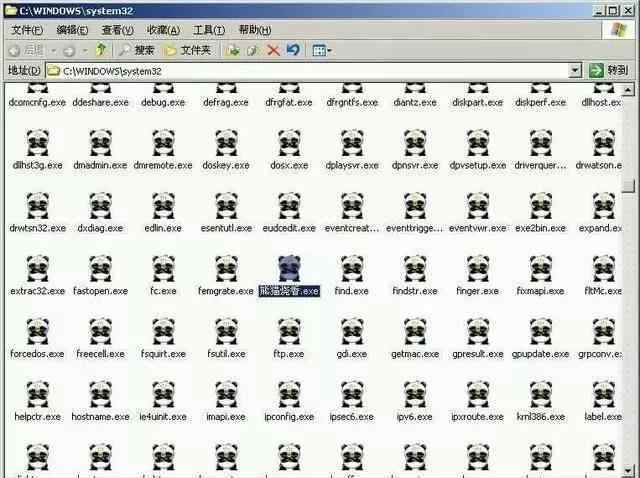The width and height of the screenshot is (640, 478).
Task: Open the File (文件) menu
Action: pyautogui.click(x=27, y=30)
